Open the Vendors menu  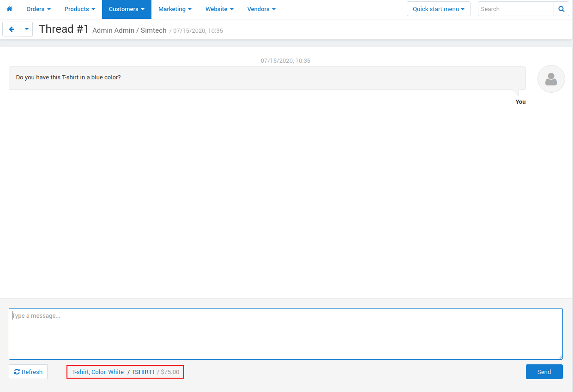[261, 9]
